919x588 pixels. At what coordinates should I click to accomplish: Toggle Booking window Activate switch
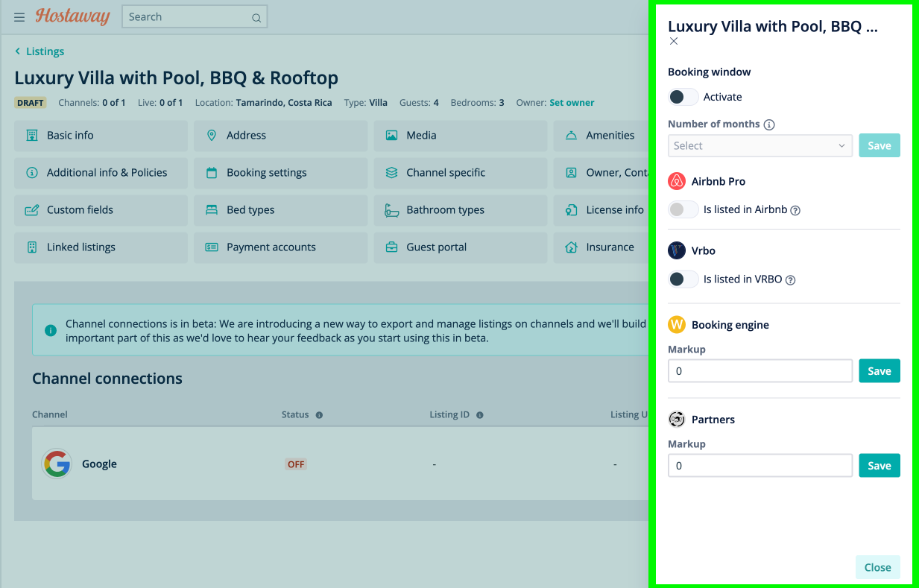[683, 97]
